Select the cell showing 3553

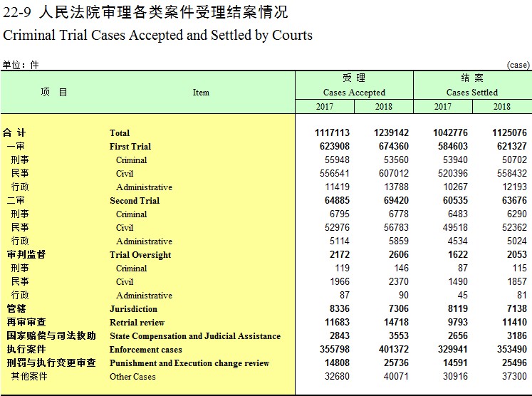click(x=399, y=336)
